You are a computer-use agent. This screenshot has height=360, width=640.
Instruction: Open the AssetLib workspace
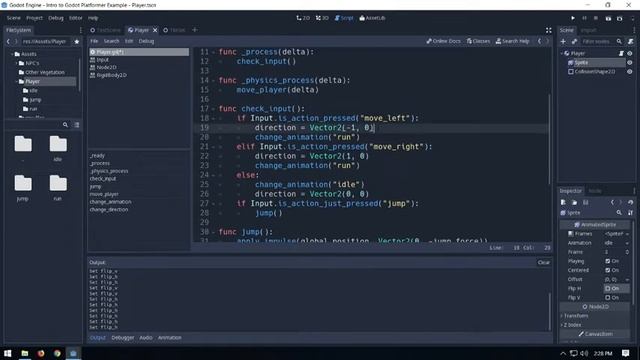[372, 18]
